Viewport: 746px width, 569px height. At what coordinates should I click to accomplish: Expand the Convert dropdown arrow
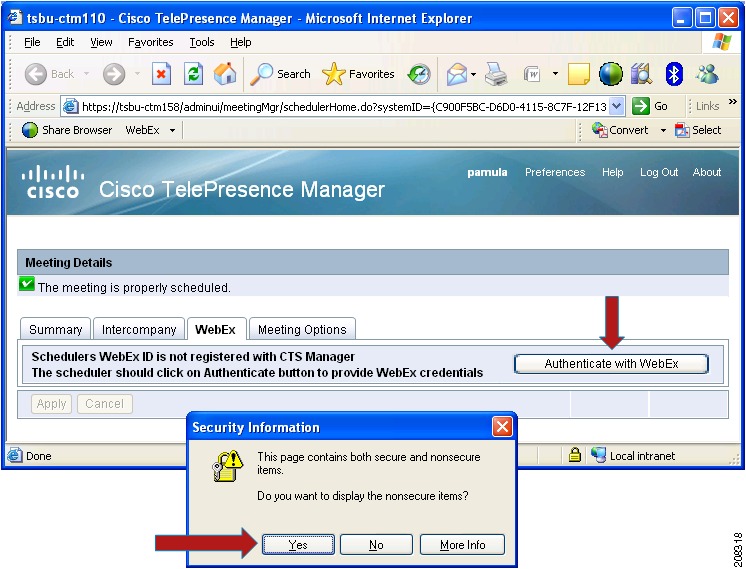point(663,130)
